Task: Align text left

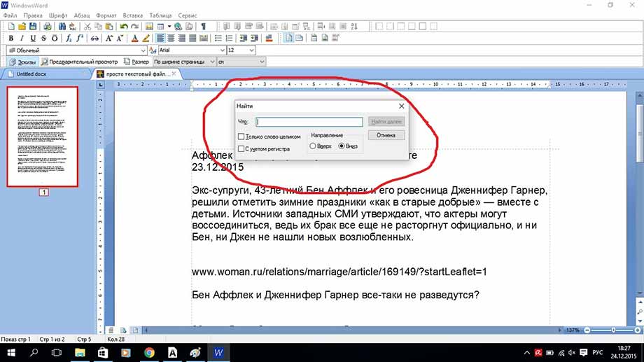Action: click(x=160, y=39)
